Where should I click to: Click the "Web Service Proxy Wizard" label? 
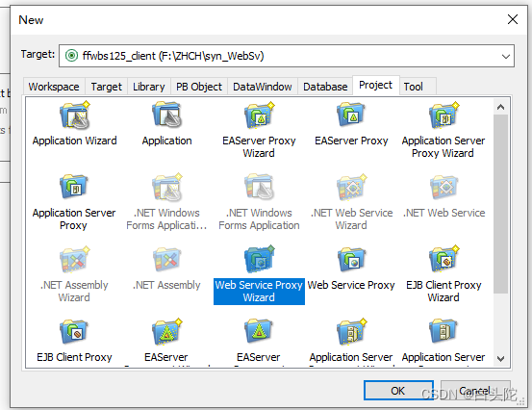[259, 292]
